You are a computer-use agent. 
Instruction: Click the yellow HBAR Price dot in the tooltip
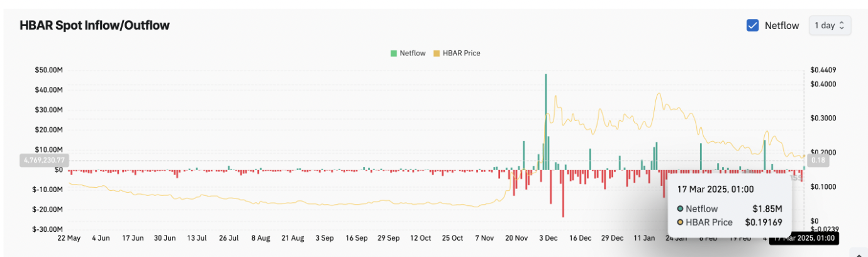[681, 222]
